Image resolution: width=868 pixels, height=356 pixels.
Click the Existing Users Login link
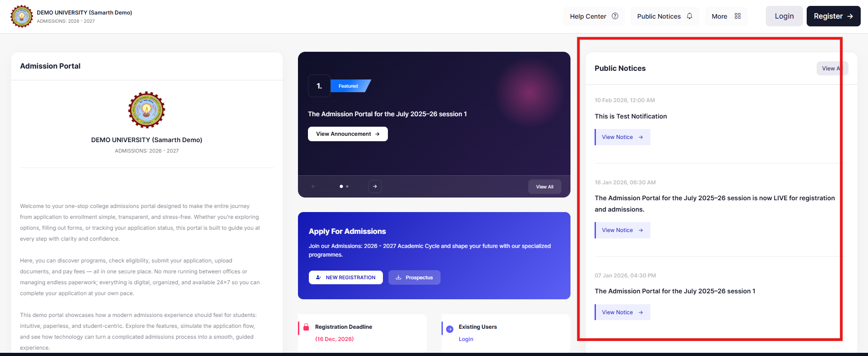[466, 339]
